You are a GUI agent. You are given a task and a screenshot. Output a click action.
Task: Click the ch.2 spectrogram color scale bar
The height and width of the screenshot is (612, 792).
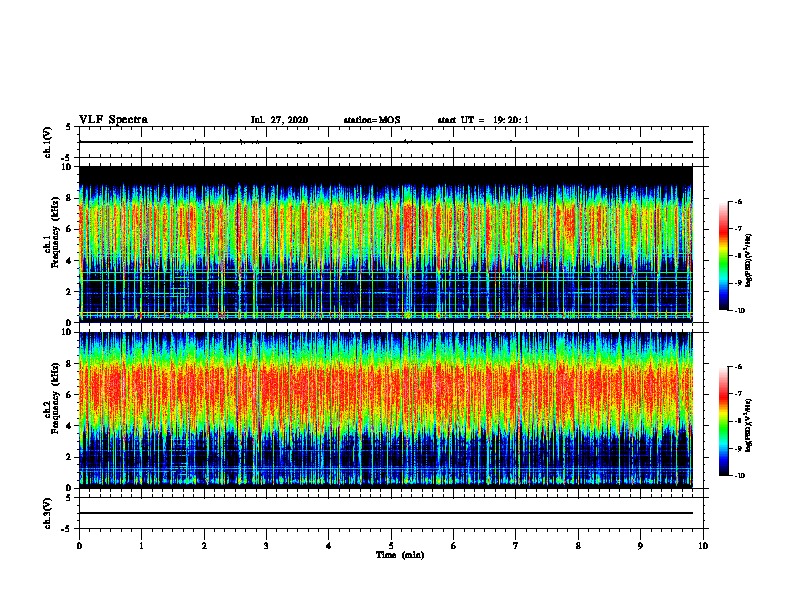723,421
